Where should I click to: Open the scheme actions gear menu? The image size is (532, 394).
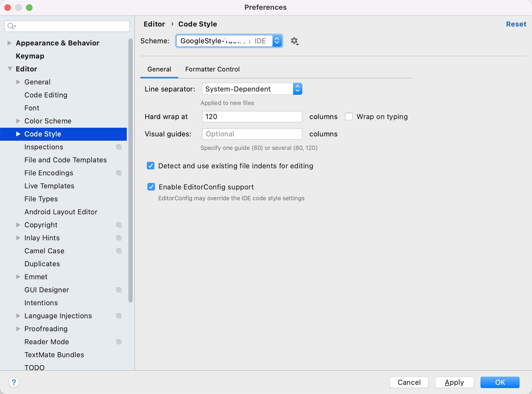294,41
